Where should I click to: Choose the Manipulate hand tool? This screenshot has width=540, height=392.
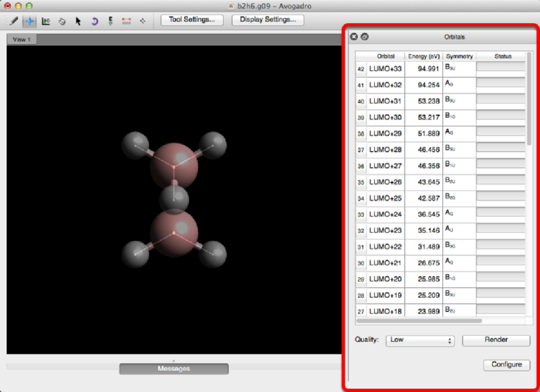[x=62, y=21]
